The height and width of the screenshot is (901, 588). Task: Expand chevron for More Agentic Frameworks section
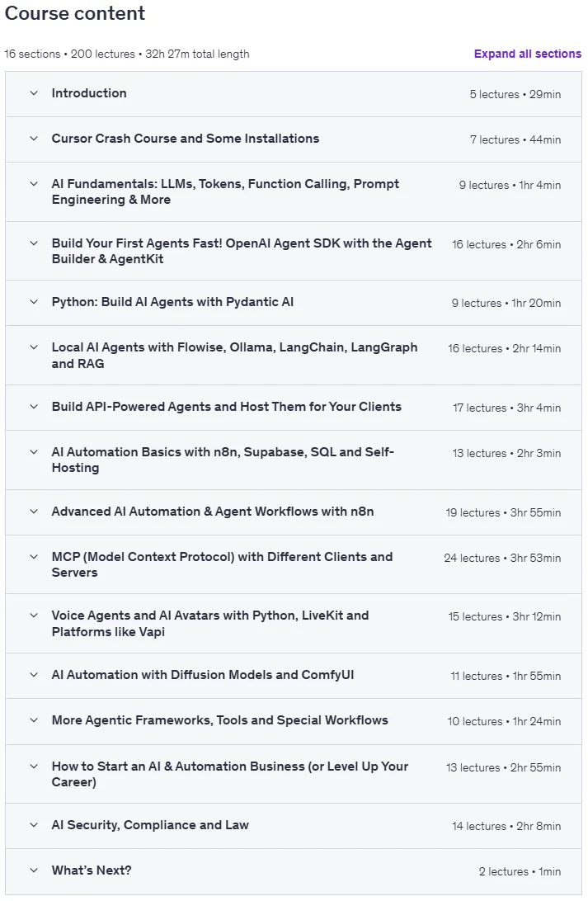[34, 720]
